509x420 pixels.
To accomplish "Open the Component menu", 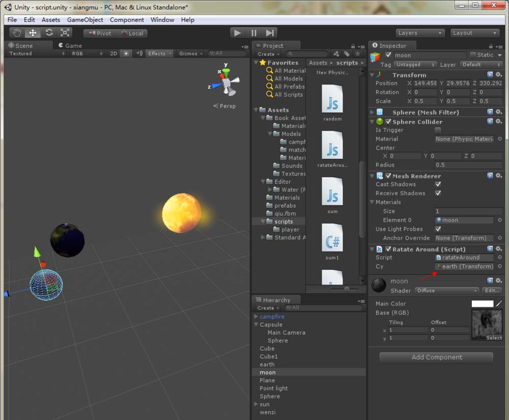I will (127, 20).
